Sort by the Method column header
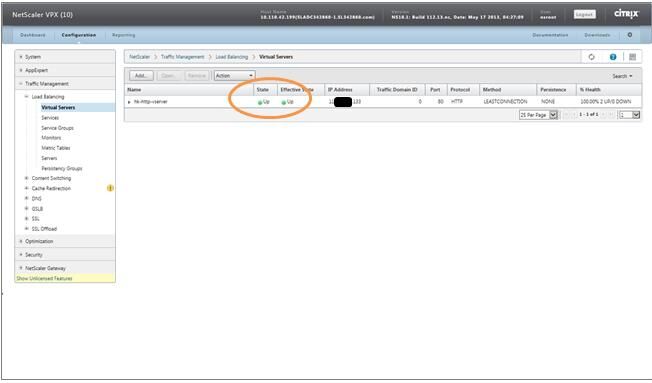The height and width of the screenshot is (383, 652). [x=508, y=90]
